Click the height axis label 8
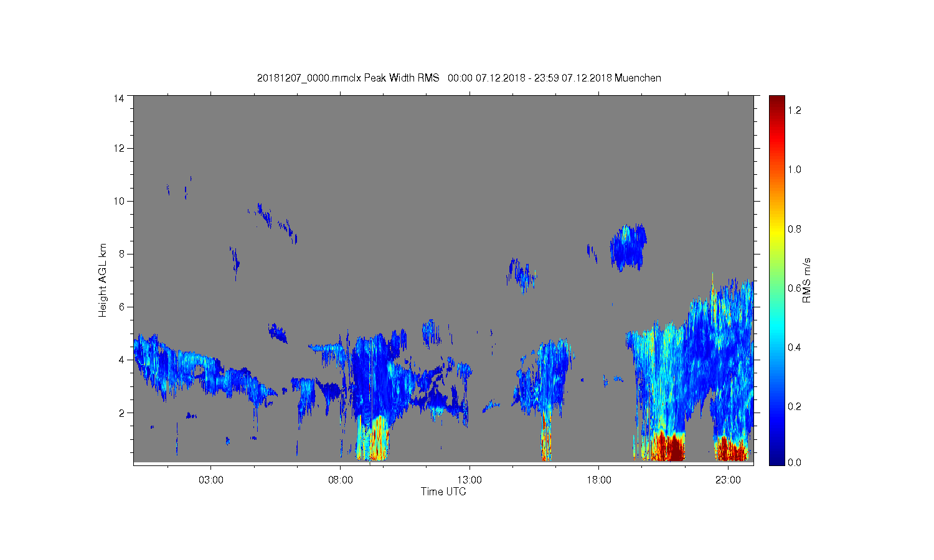The image size is (934, 560). pos(121,254)
